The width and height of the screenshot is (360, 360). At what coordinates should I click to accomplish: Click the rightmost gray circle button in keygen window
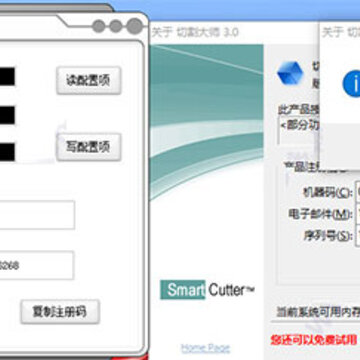[135, 26]
